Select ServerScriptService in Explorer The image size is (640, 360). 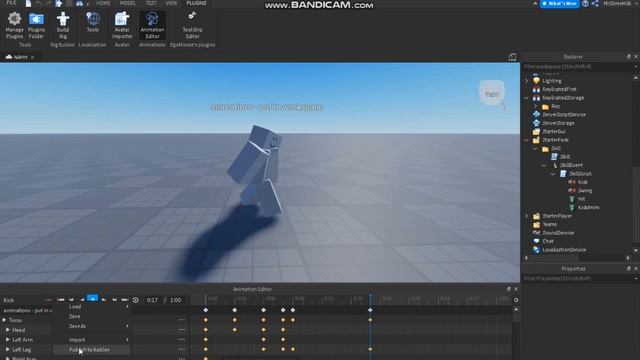point(564,115)
